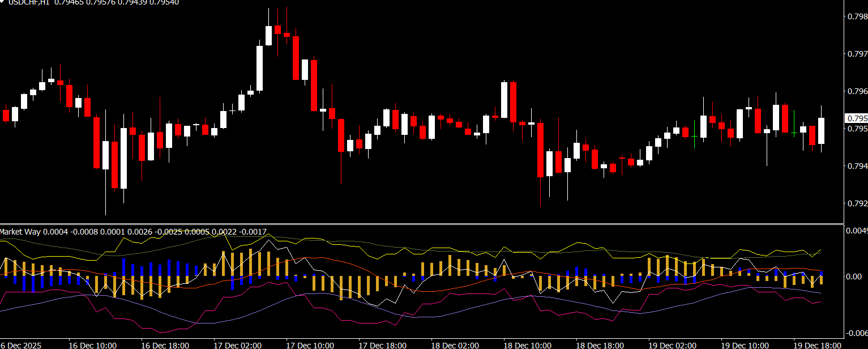Click the chart menu triangle beside USDCHF,H1
Screen dimensions: 868x349
tap(2, 2)
